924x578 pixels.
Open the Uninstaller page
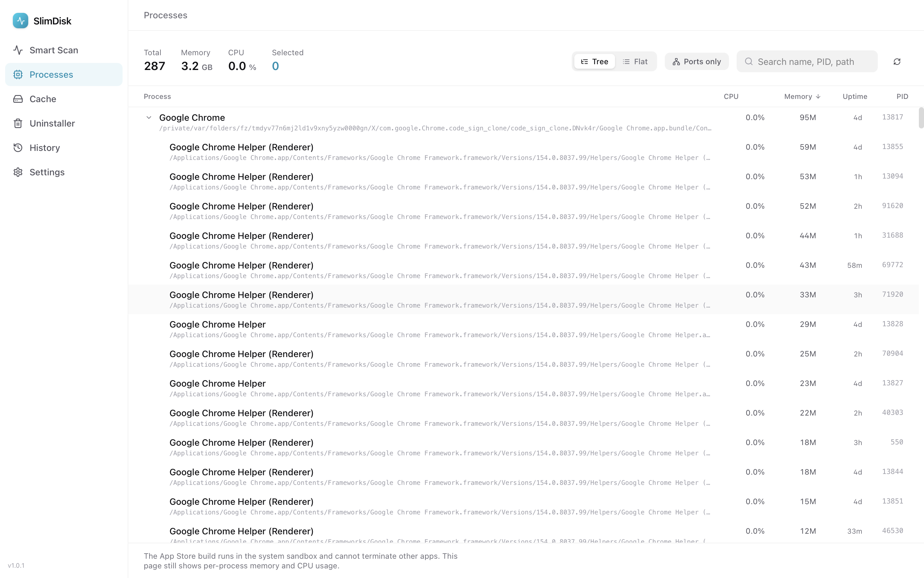click(x=64, y=124)
